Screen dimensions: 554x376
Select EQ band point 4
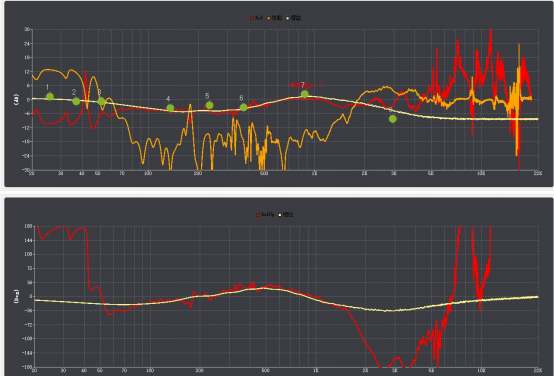tap(170, 108)
